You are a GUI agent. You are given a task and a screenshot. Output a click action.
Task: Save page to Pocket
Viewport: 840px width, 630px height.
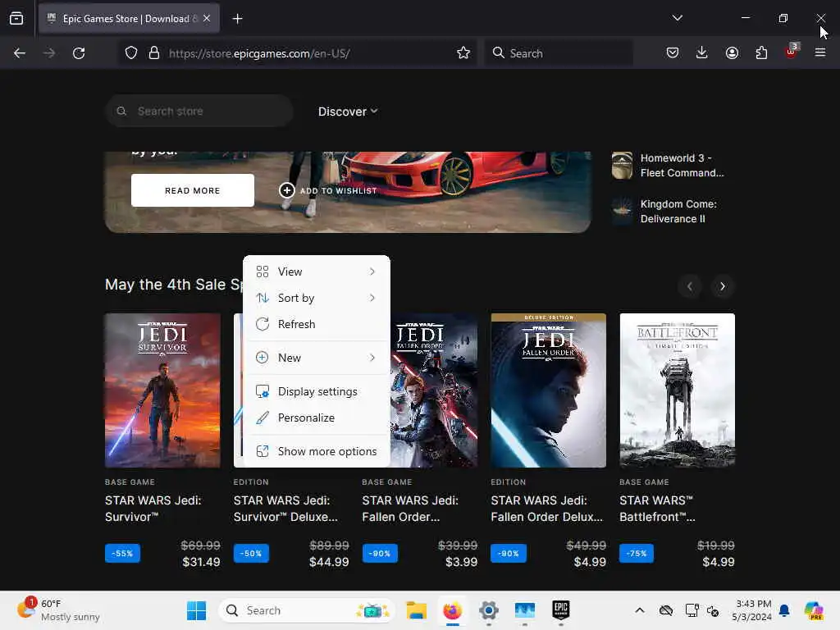[673, 52]
